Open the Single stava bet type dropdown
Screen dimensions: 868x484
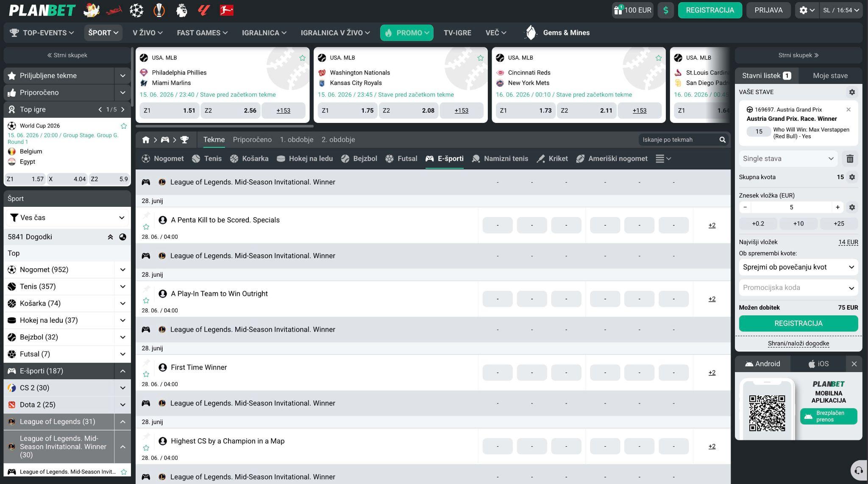788,159
